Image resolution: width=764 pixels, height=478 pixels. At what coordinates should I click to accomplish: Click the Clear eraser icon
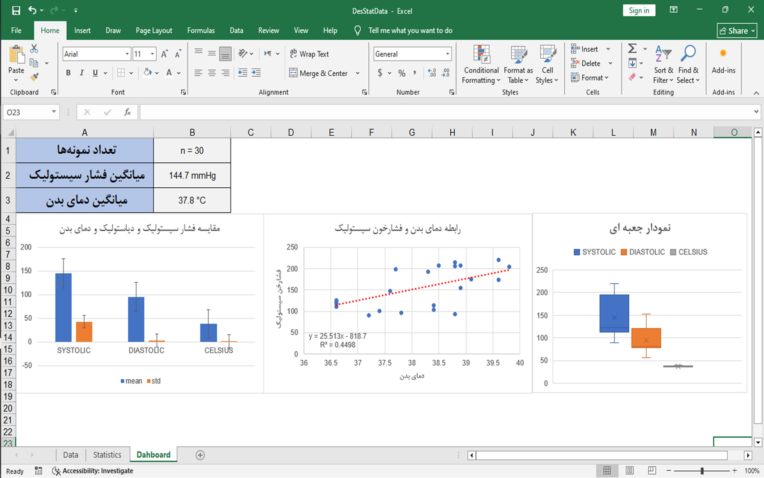coord(632,77)
